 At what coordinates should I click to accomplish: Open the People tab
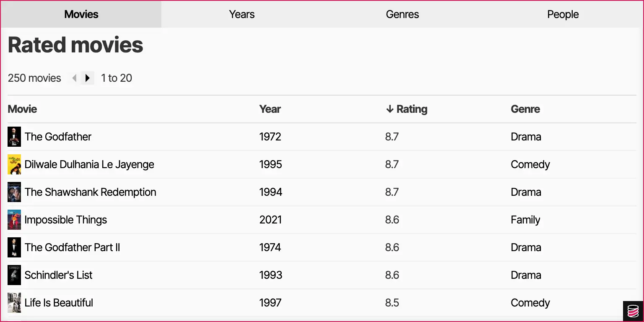point(563,14)
